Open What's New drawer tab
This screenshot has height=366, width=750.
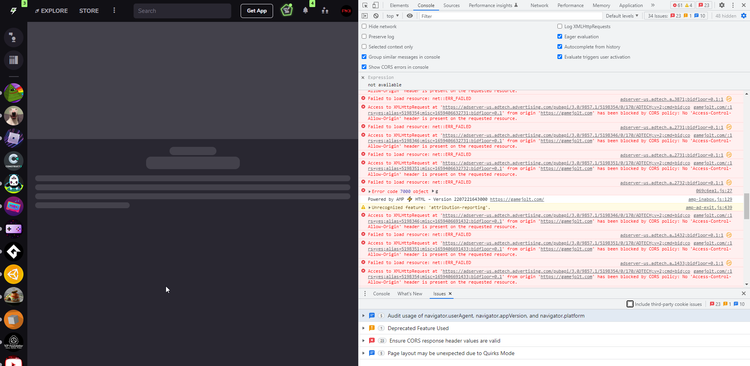pyautogui.click(x=409, y=294)
